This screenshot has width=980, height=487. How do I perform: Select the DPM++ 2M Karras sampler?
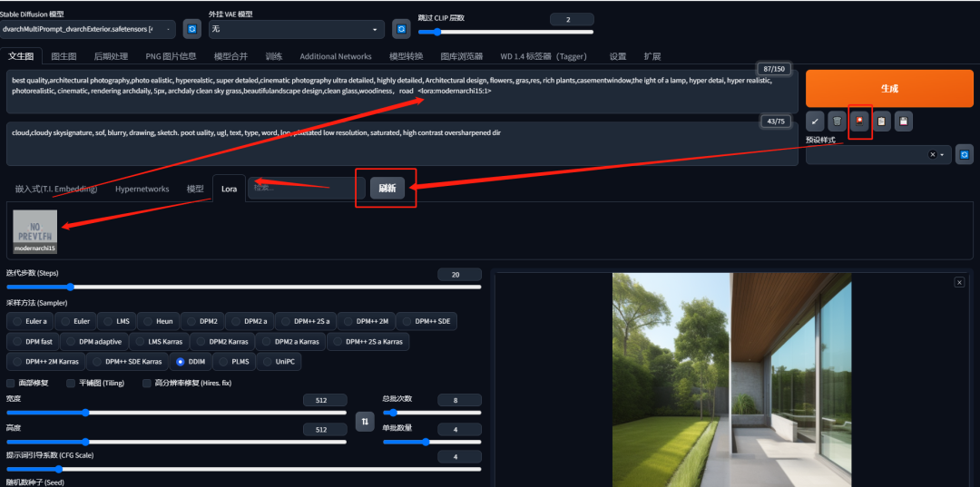[x=46, y=362]
